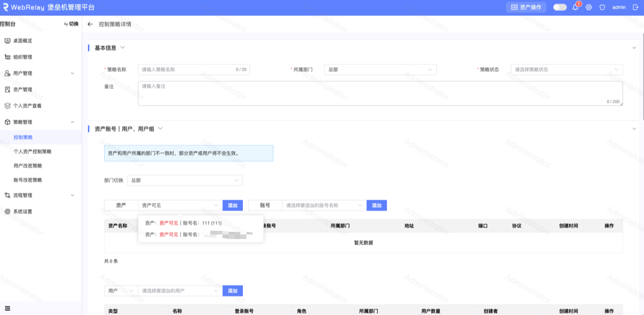Screen dimensions: 644x315
Task: Open the 所属部门 总部 dropdown
Action: (x=380, y=69)
